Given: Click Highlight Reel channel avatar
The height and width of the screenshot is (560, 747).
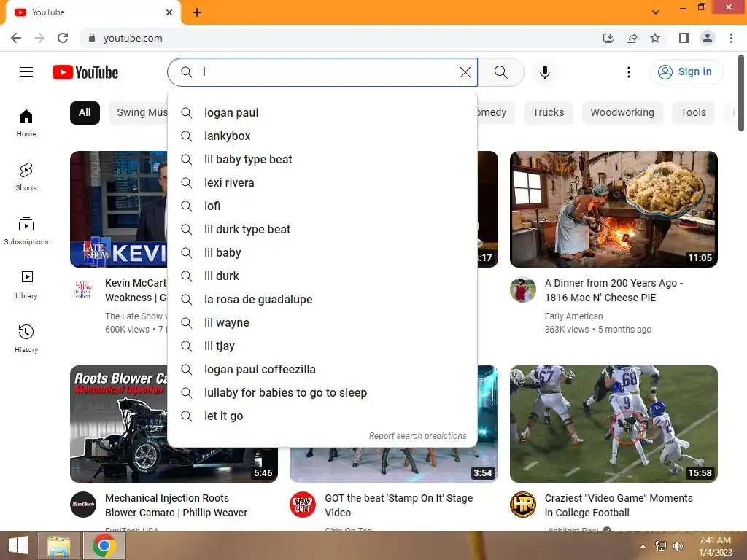Looking at the screenshot, I should (x=522, y=505).
